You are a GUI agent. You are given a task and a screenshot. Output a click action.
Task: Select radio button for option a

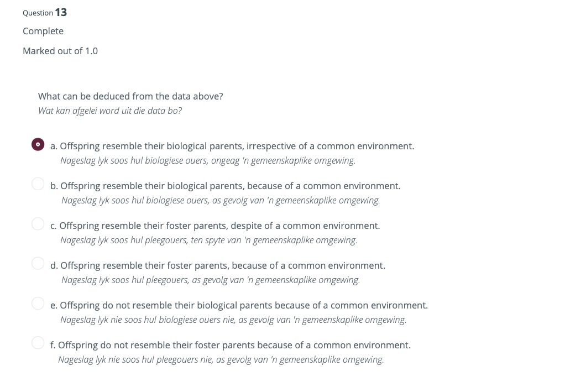point(38,145)
